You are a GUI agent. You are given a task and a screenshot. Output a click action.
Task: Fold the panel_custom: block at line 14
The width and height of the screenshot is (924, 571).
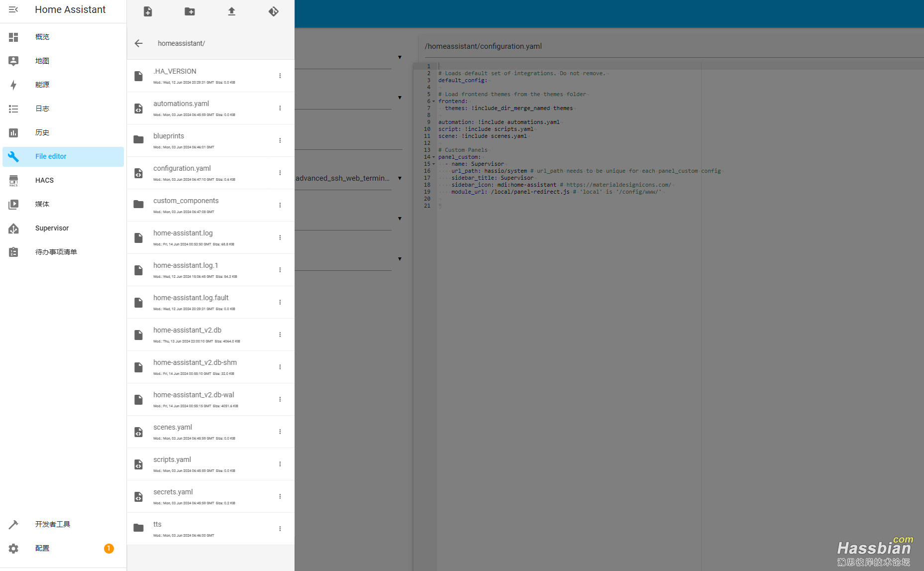coord(434,157)
